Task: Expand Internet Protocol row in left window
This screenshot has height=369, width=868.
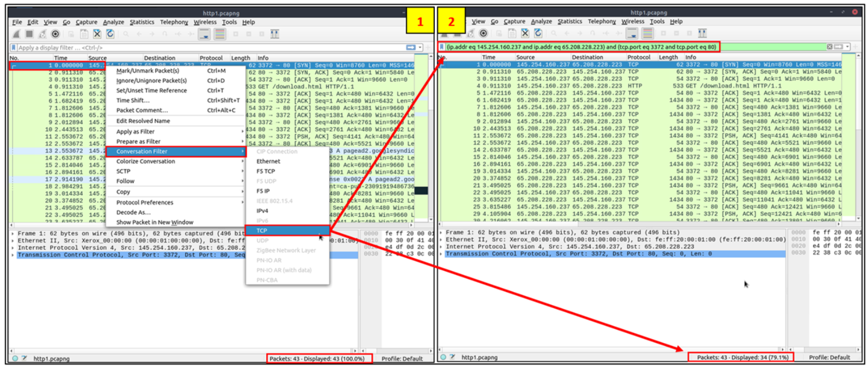Action: point(13,248)
